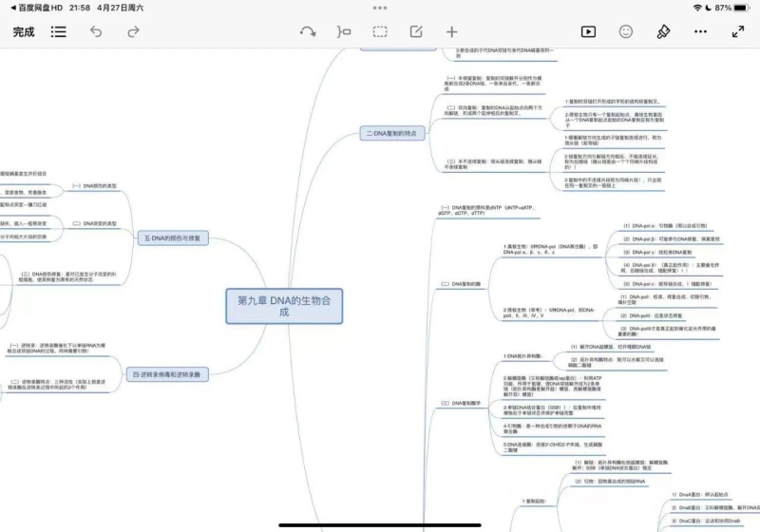The width and height of the screenshot is (760, 532).
Task: Select topic 四·逆转录病毒和逆转录酶
Action: pos(167,374)
